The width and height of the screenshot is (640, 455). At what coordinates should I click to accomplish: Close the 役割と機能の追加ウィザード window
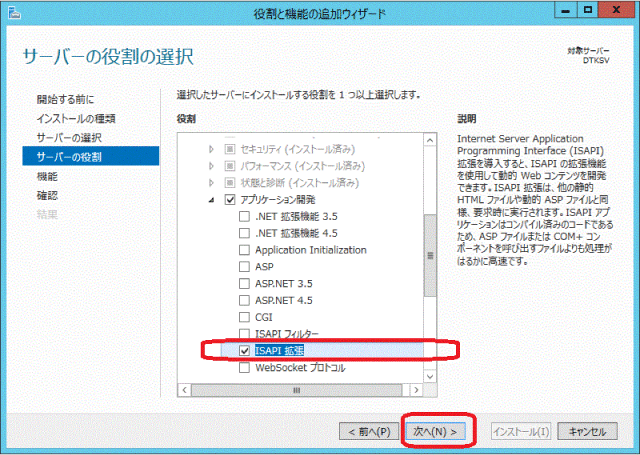pos(616,11)
